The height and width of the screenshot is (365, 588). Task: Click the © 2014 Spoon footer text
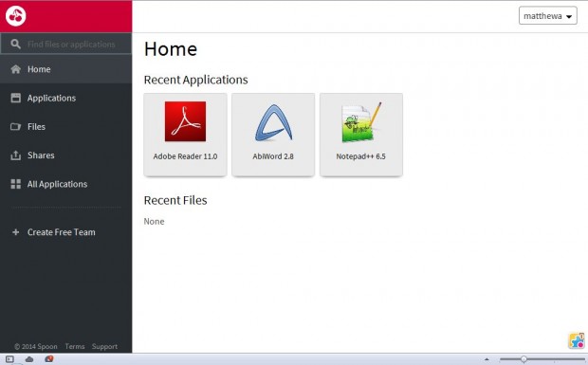coord(36,347)
